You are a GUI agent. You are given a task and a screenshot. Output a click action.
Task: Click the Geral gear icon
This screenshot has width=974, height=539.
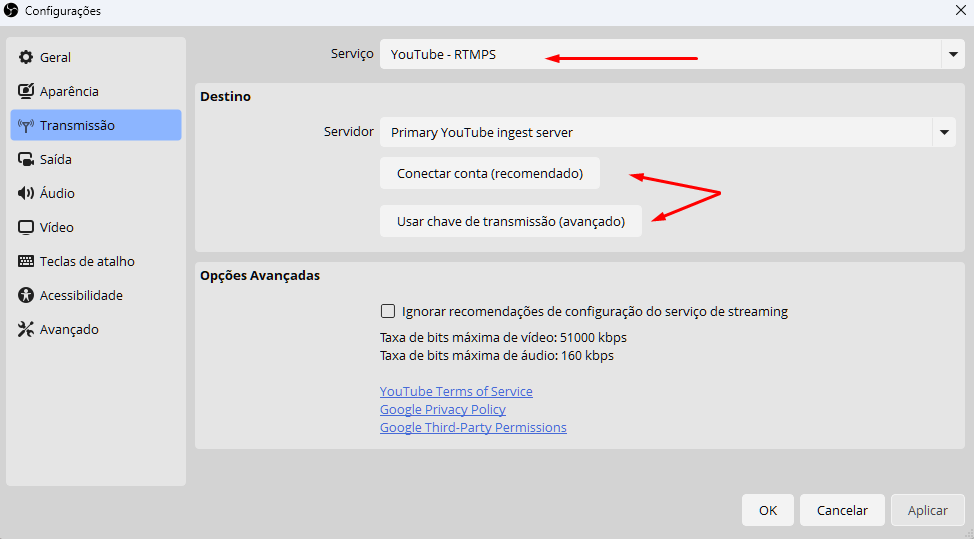pos(25,57)
